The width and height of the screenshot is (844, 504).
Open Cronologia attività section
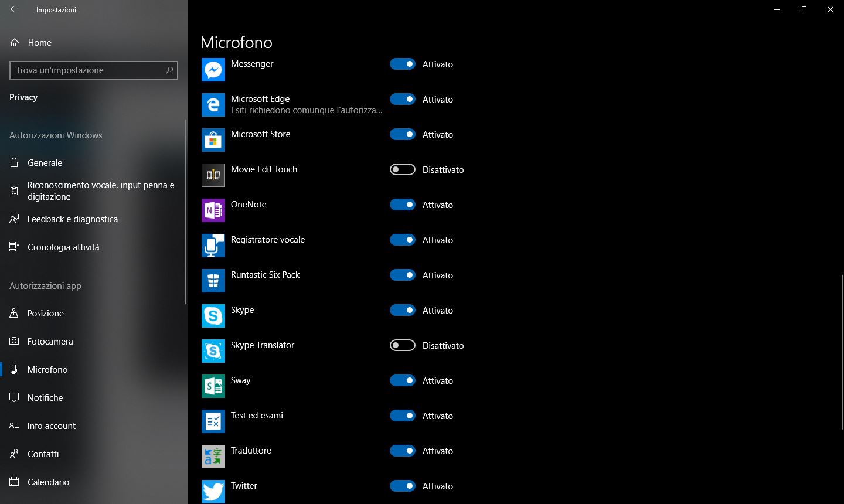coord(94,247)
